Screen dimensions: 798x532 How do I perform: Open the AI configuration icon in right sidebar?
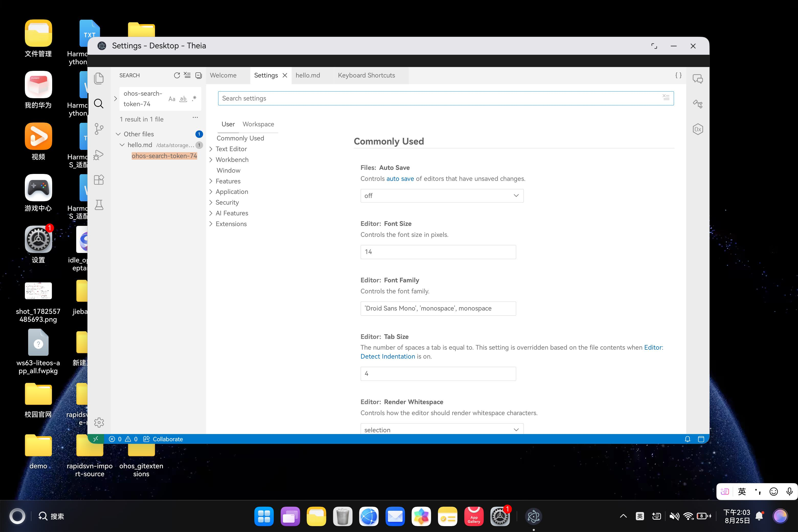click(697, 104)
